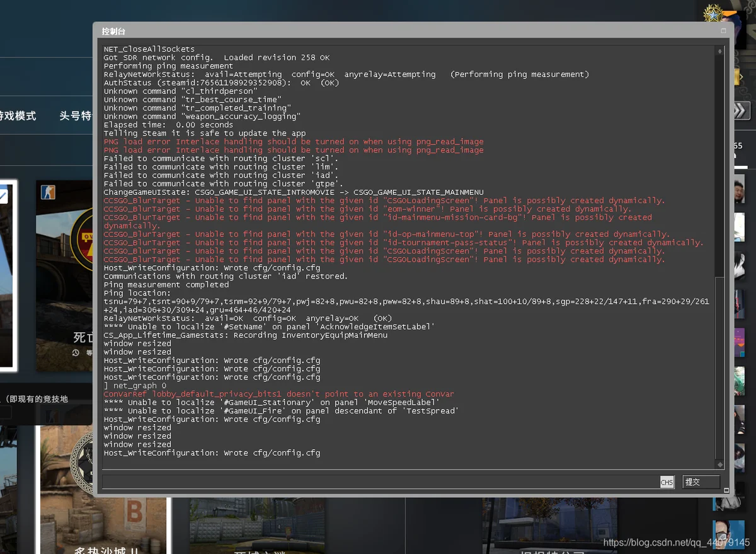
Task: Click the 提交 submit button in the console
Action: 701,482
